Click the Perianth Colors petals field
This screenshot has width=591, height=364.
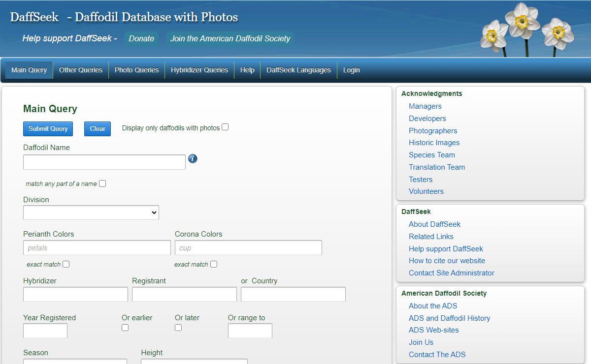[x=97, y=248]
